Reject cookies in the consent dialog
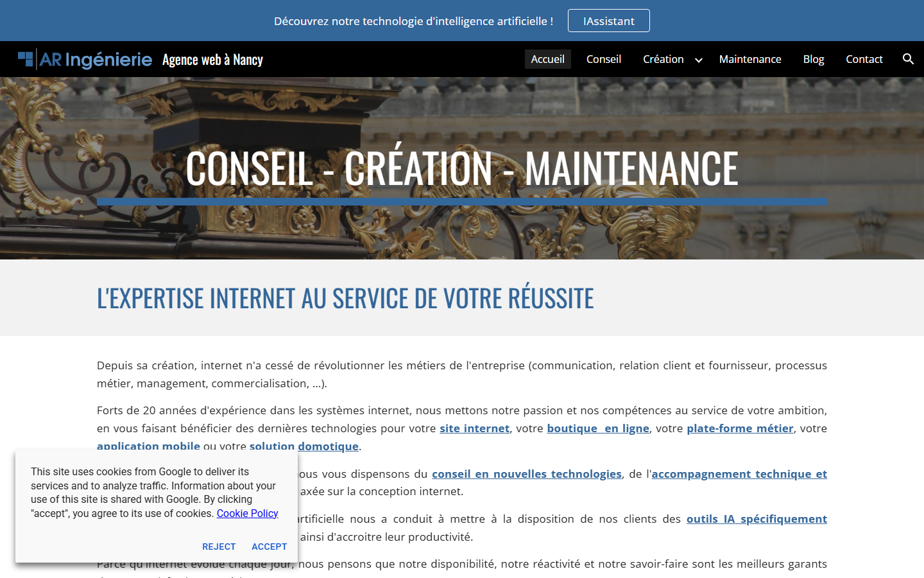 (x=219, y=547)
